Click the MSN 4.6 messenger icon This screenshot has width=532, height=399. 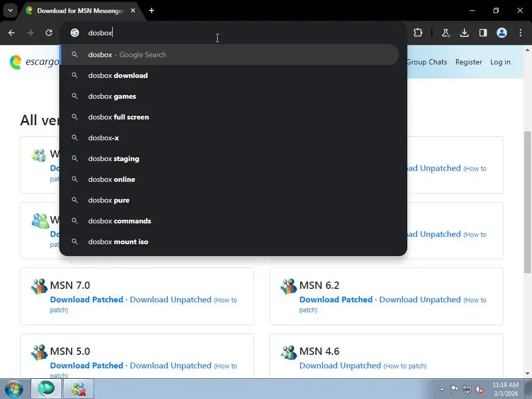[289, 352]
